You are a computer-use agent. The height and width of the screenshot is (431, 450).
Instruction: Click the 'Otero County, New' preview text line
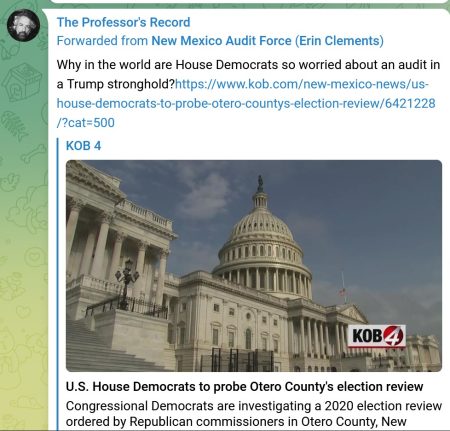tap(354, 422)
